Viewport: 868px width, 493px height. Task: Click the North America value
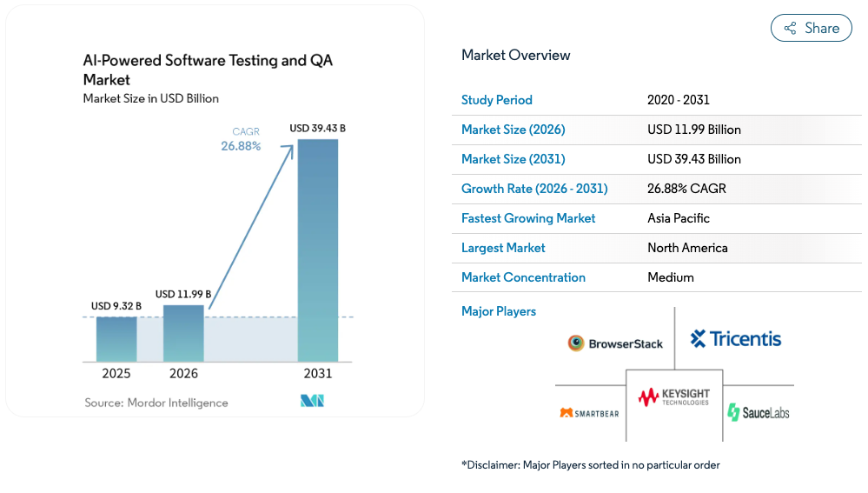click(x=687, y=248)
